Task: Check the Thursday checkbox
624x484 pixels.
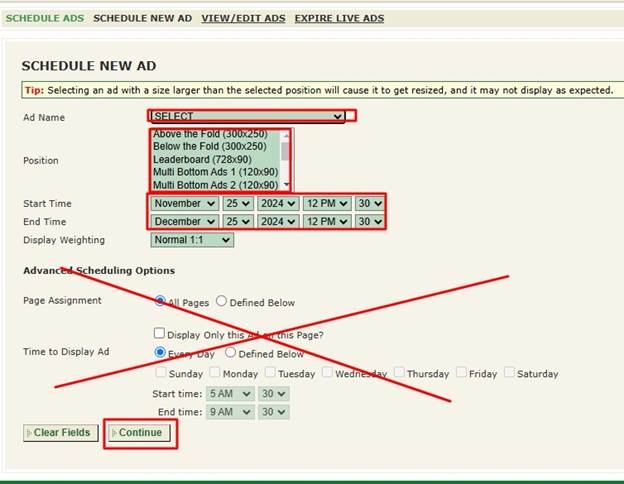Action: pos(399,372)
